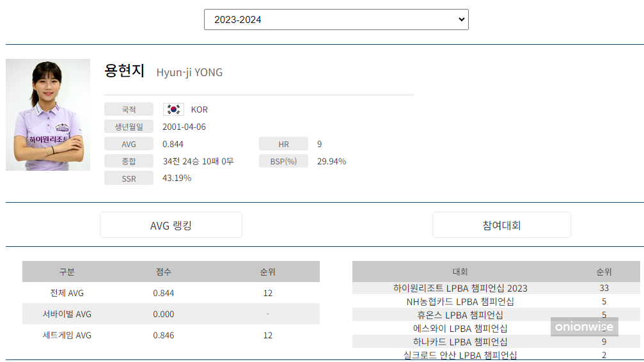
Task: Click the 구분 column header
Action: (67, 272)
